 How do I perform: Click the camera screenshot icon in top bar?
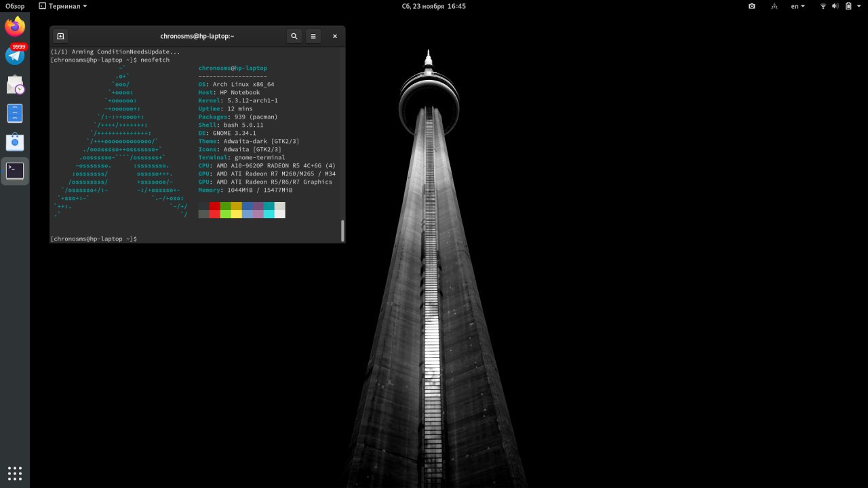[x=751, y=6]
